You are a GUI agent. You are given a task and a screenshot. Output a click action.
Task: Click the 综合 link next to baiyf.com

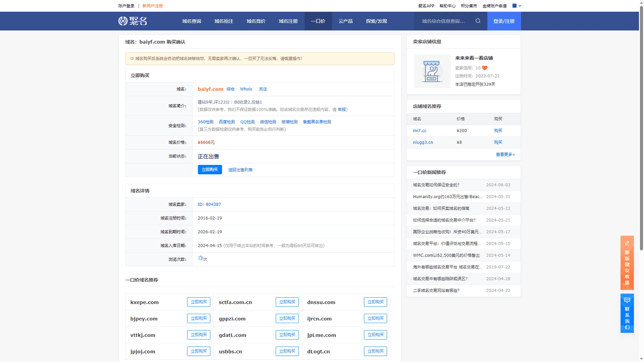[x=230, y=89]
